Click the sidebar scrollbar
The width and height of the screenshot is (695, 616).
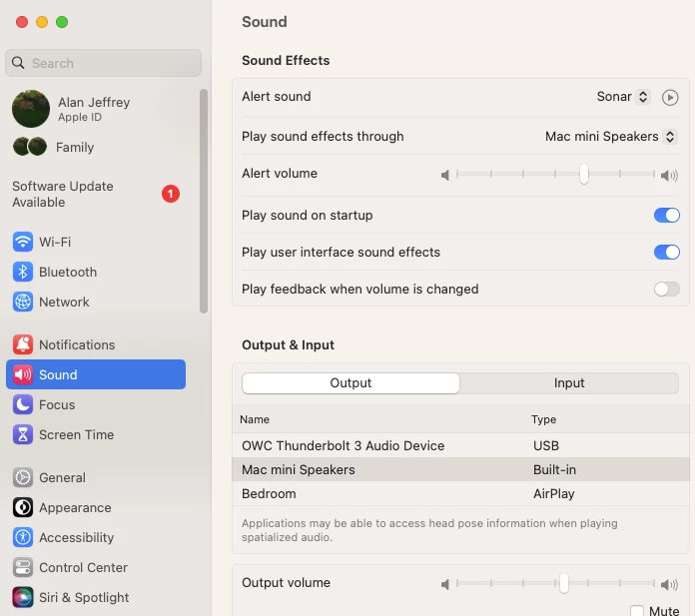point(204,202)
